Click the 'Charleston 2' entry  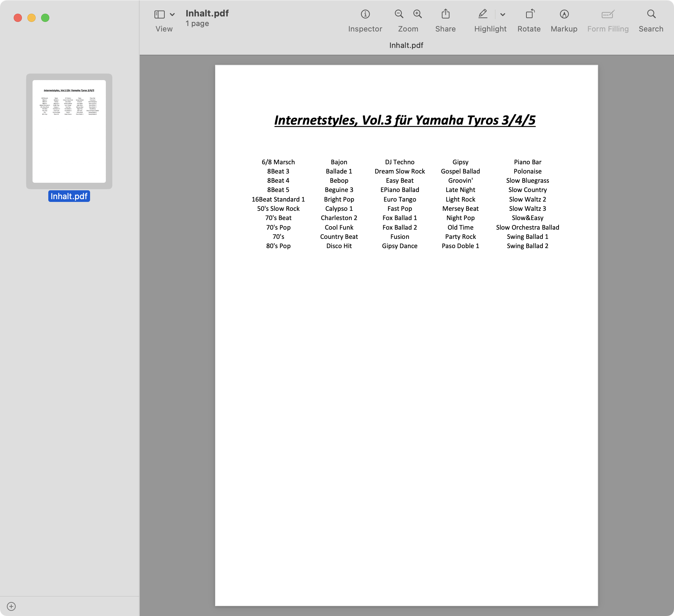pyautogui.click(x=339, y=218)
